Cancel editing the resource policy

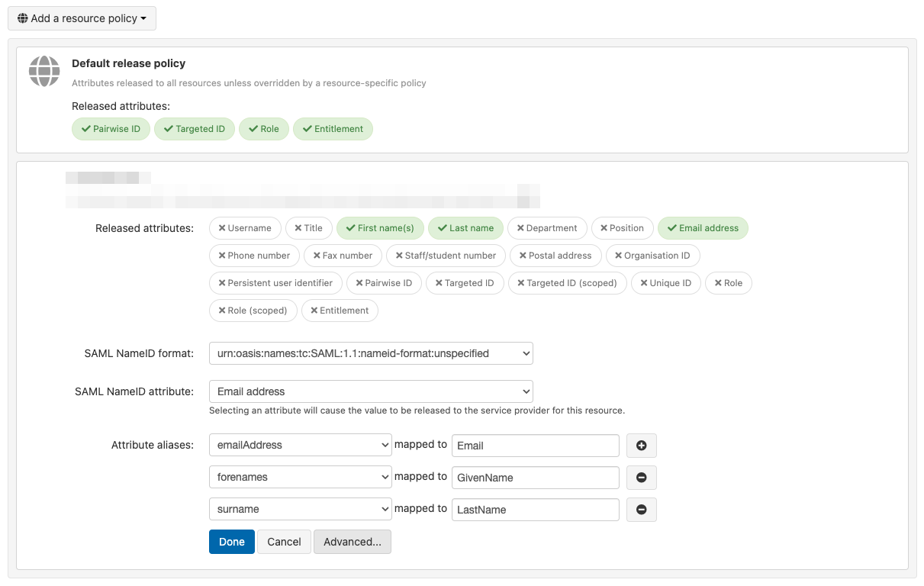pos(283,541)
